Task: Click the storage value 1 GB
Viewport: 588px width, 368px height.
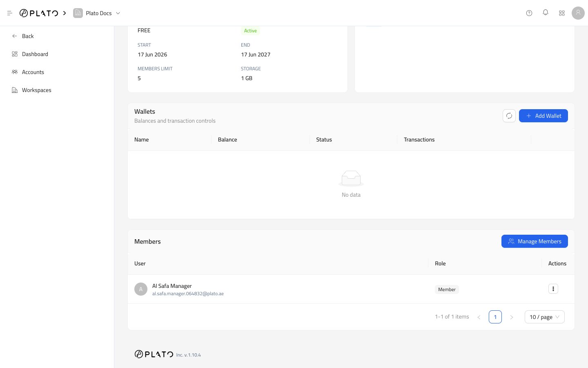Action: coord(247,78)
